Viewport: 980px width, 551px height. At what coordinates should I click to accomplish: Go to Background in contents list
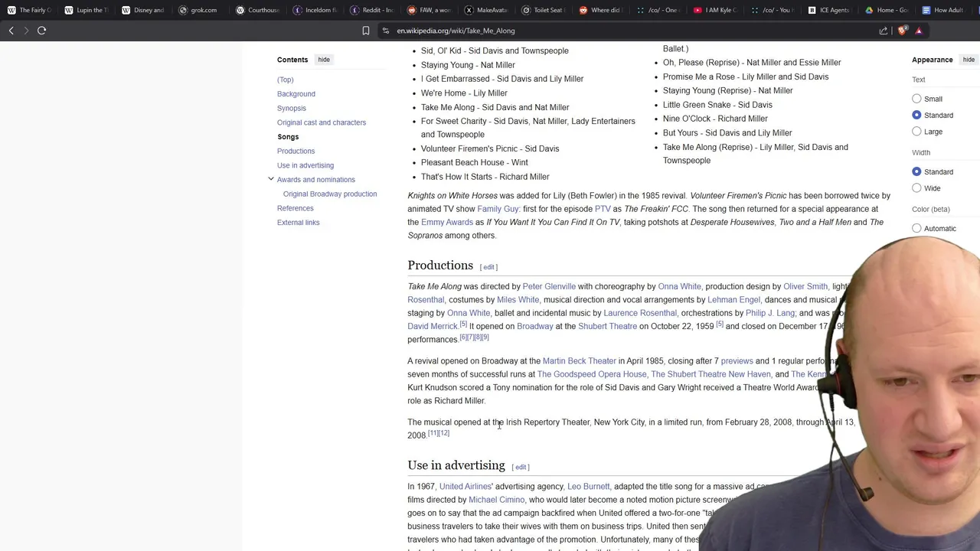tap(296, 93)
